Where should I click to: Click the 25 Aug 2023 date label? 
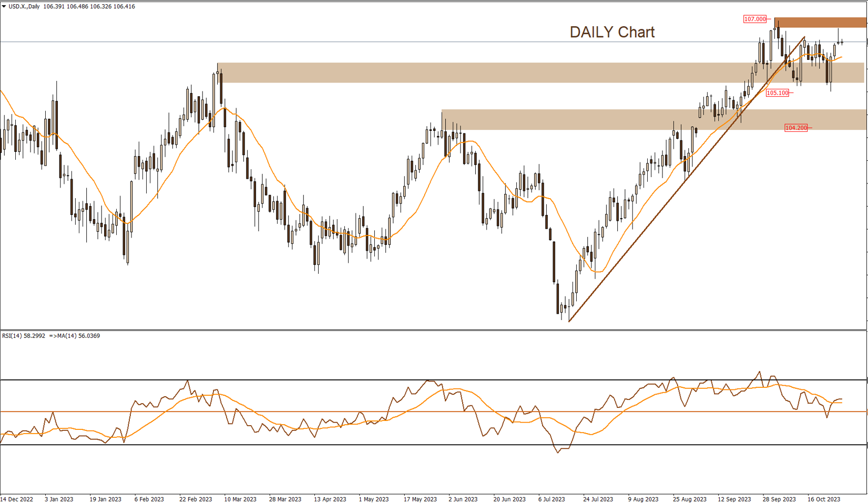click(x=690, y=499)
